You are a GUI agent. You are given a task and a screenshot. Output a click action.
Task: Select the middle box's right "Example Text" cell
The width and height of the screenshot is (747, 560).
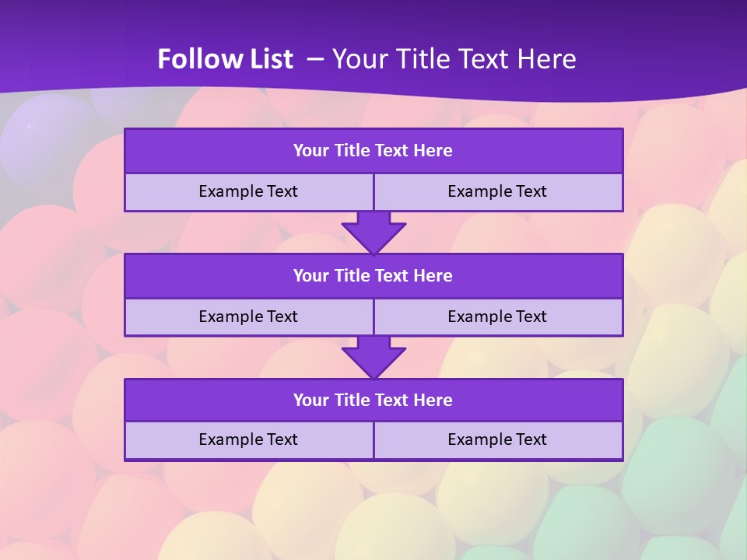[497, 317]
